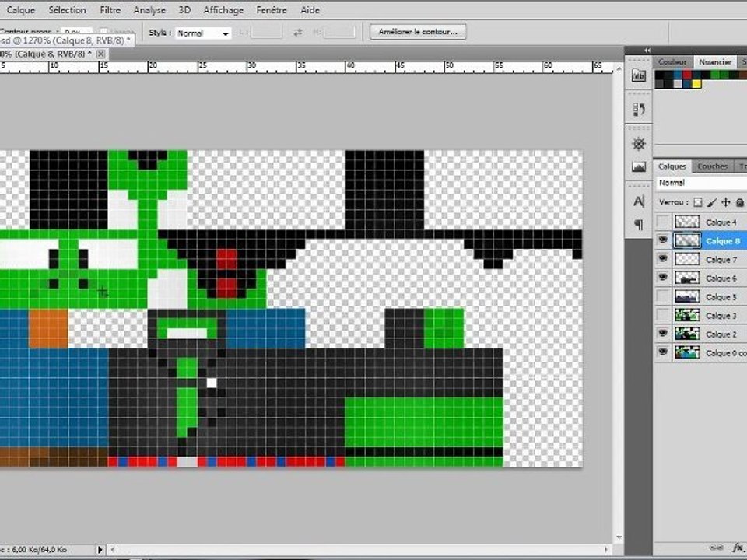This screenshot has width=747, height=560.
Task: Open the Affichage menu
Action: point(223,10)
